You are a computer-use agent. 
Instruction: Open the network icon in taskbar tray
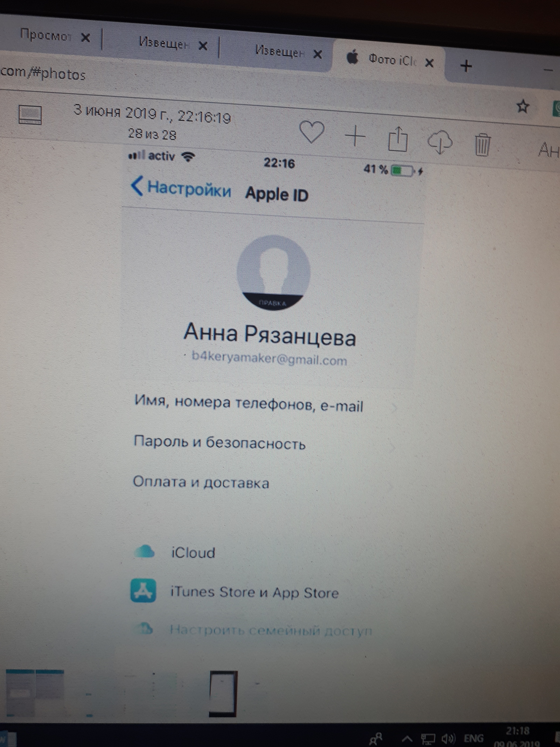coord(427,738)
